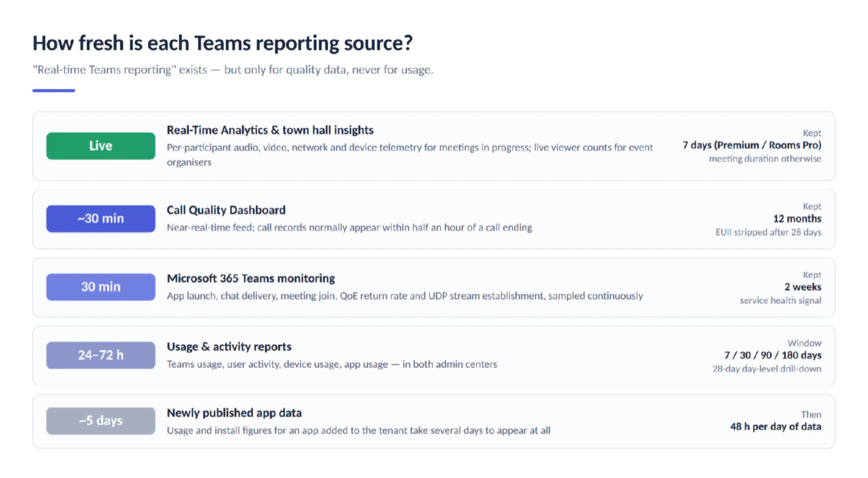Click the 'Near-real-time feed' description line
The image size is (868, 478).
point(349,227)
